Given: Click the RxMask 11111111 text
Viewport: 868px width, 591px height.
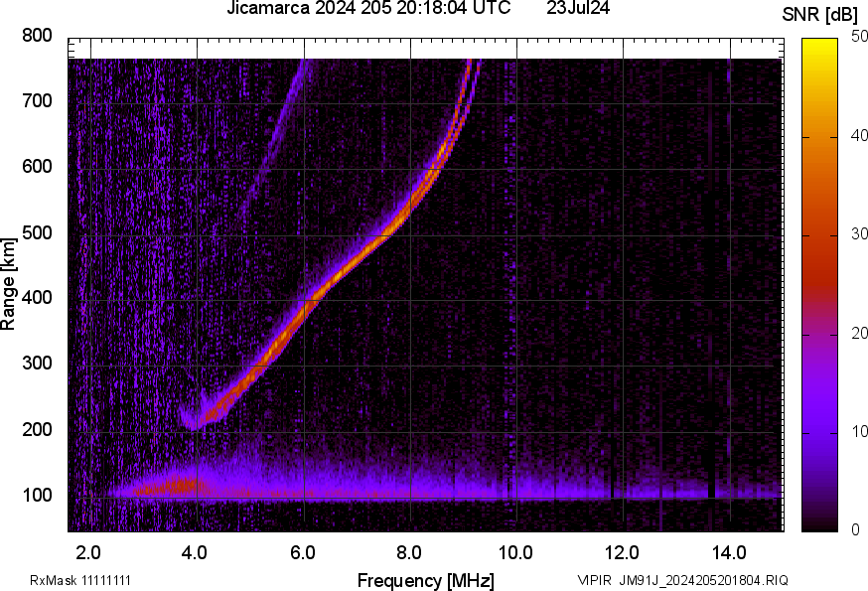Looking at the screenshot, I should [80, 580].
